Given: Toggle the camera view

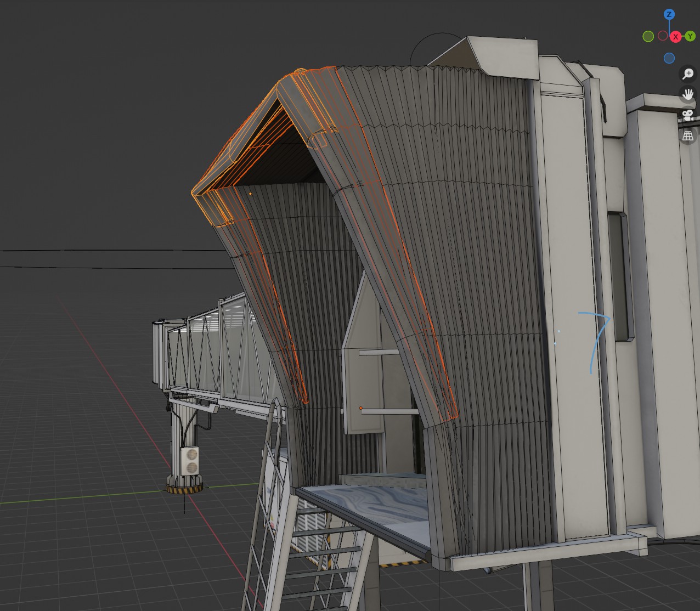Looking at the screenshot, I should (687, 115).
